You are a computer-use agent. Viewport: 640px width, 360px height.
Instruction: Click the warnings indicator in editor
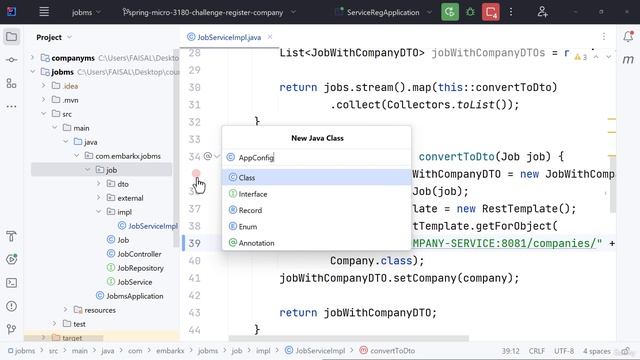[x=580, y=57]
